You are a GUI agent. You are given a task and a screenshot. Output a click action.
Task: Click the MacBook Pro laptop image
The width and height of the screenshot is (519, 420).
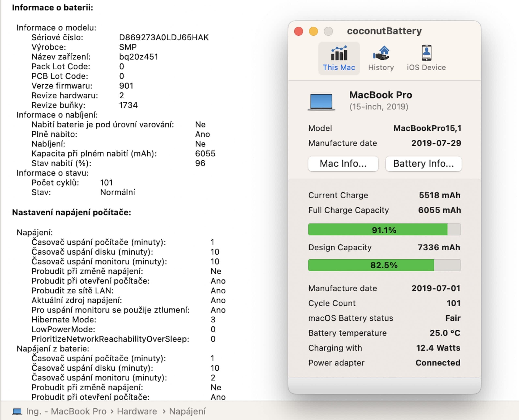321,102
